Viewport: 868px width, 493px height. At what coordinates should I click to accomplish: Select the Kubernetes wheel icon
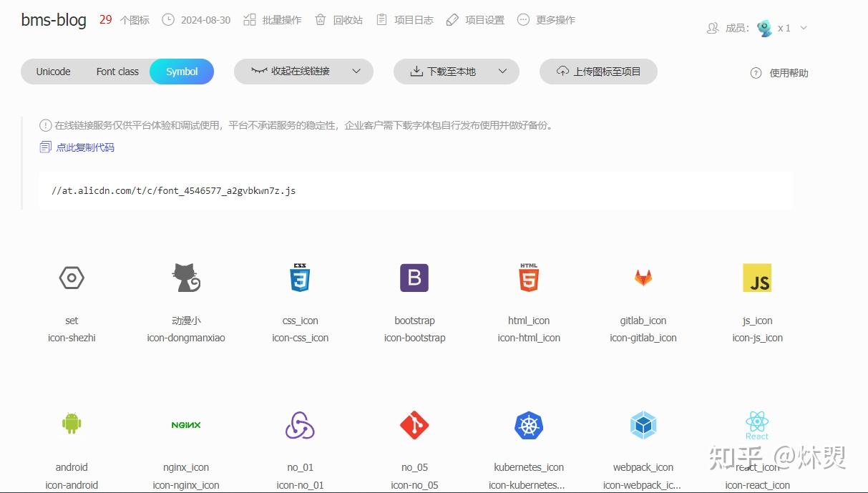click(x=529, y=425)
